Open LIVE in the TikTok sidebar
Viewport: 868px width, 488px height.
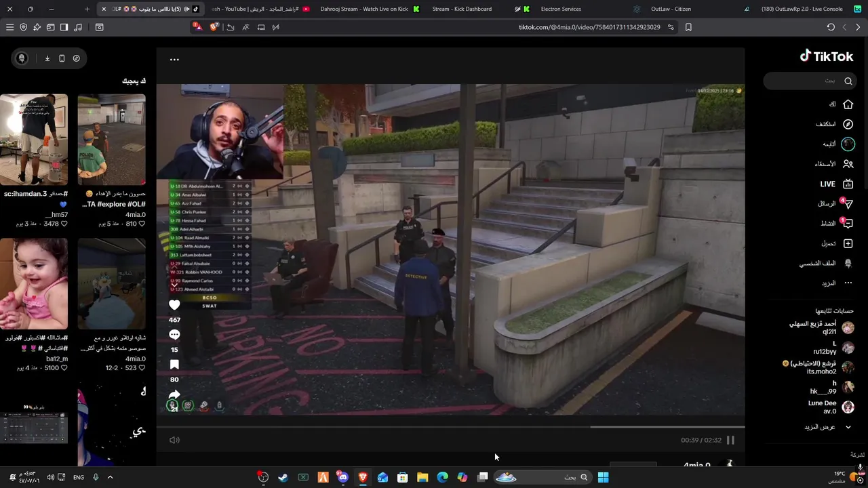tap(836, 184)
